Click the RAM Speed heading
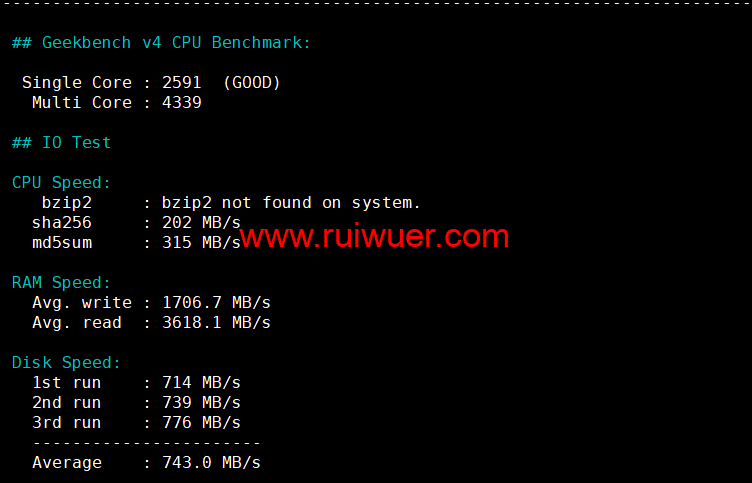 61,283
